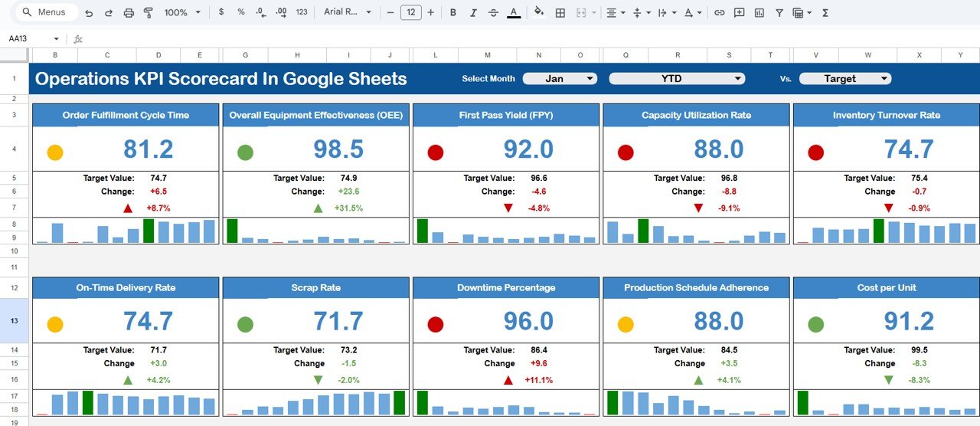The height and width of the screenshot is (426, 980).
Task: Toggle bold formatting
Action: 453,13
